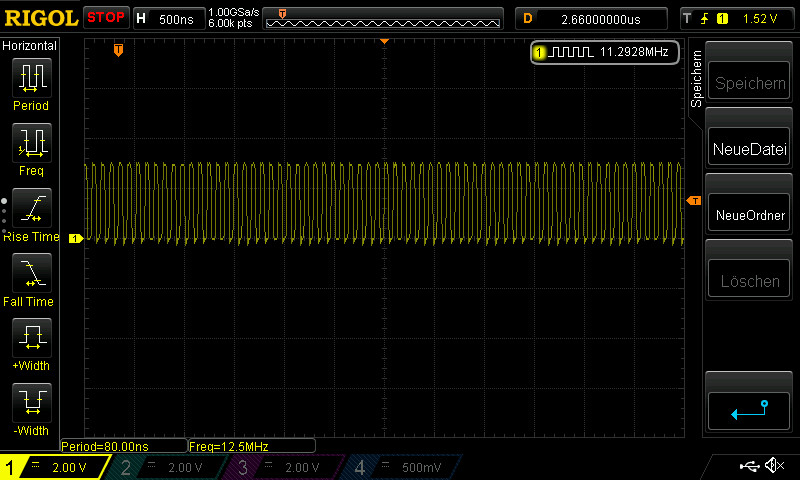Screen dimensions: 800x480
Task: Click the Freq=12.5MHz measurement result
Action: click(252, 446)
